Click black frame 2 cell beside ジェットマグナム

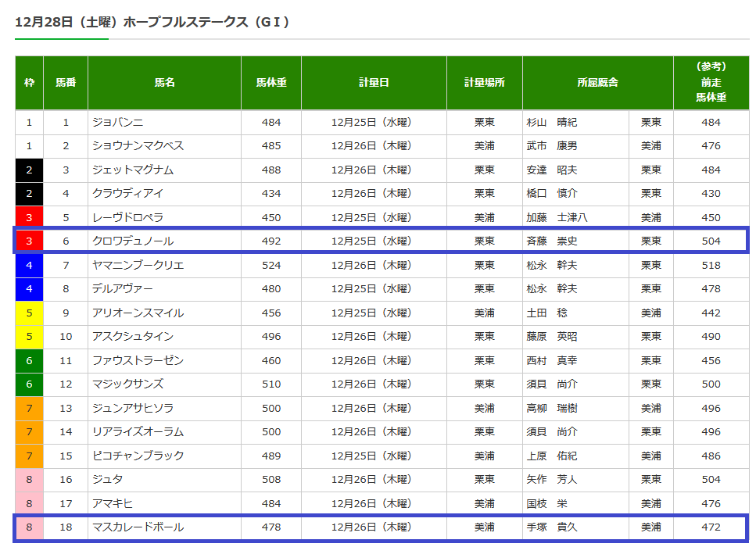(x=30, y=170)
